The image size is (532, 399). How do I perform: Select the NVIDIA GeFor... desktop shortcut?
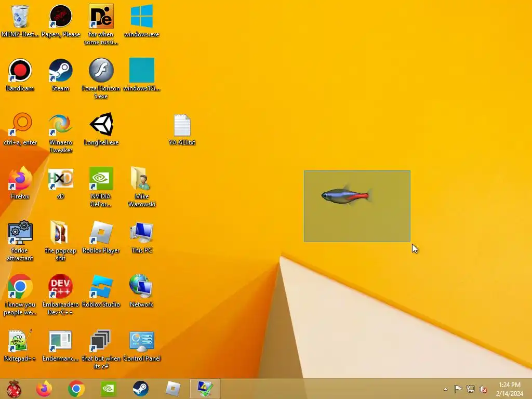pyautogui.click(x=101, y=187)
